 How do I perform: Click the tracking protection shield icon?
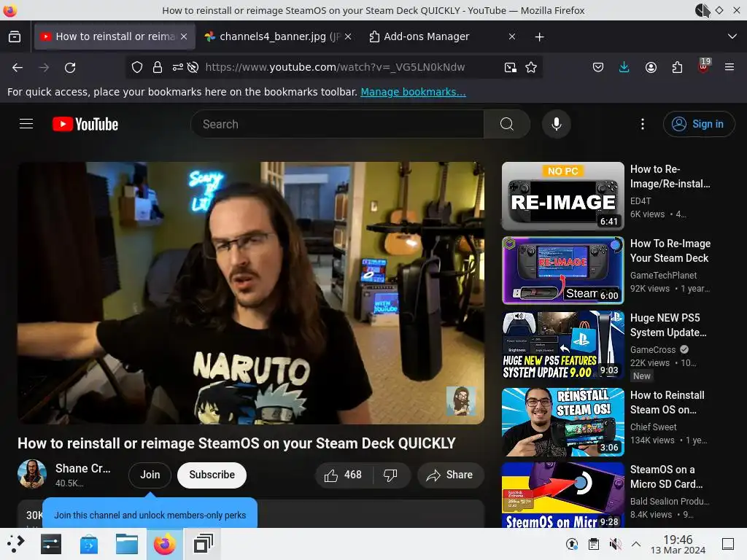click(137, 68)
